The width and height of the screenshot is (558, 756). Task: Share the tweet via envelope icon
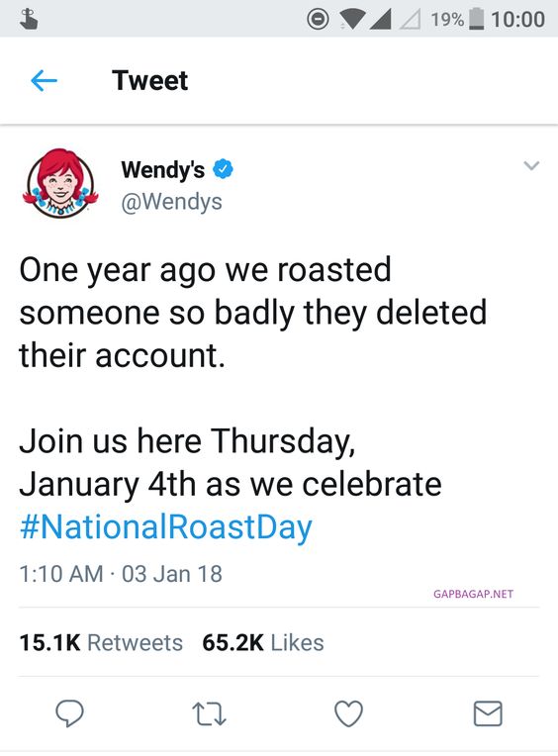(x=488, y=713)
